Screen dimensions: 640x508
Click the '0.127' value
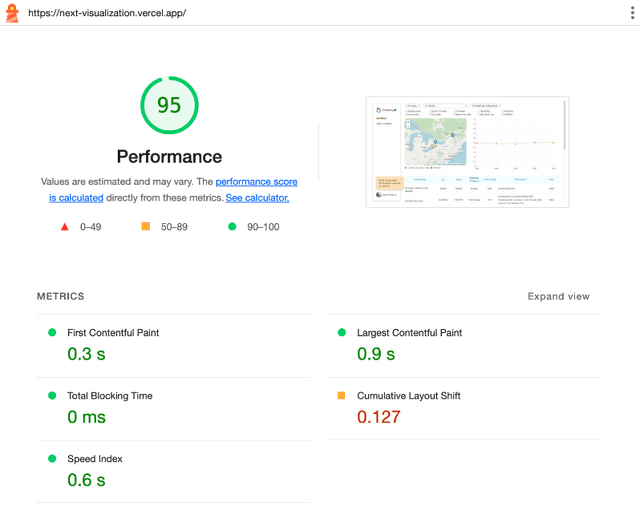[379, 417]
